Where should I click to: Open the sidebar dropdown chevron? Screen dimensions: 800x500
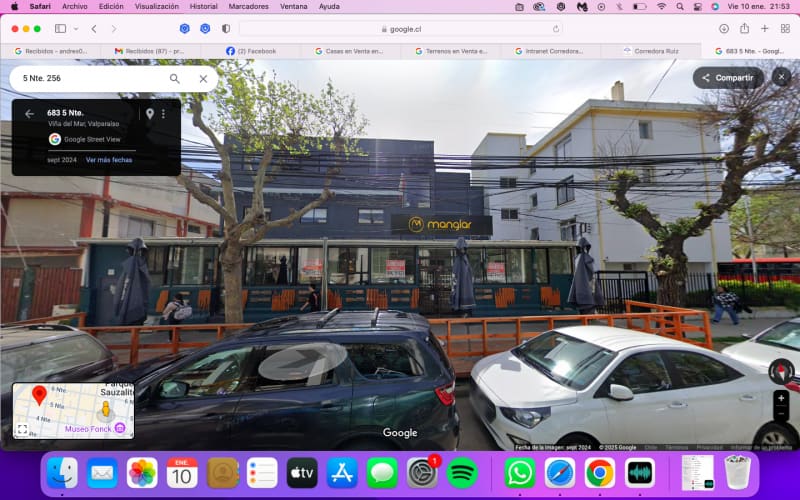(x=76, y=29)
